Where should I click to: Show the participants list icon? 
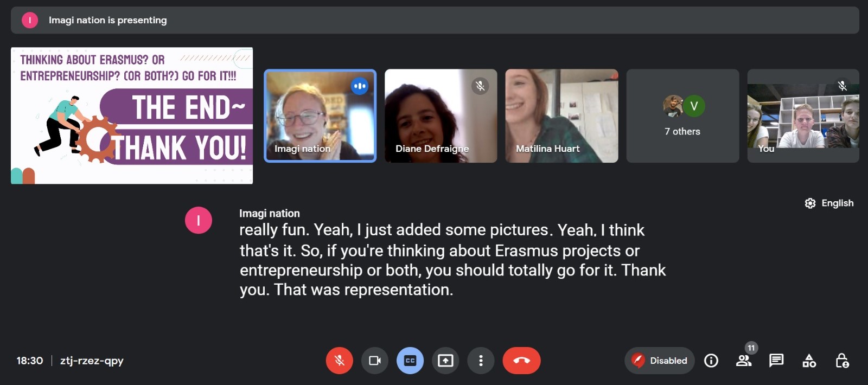click(744, 361)
